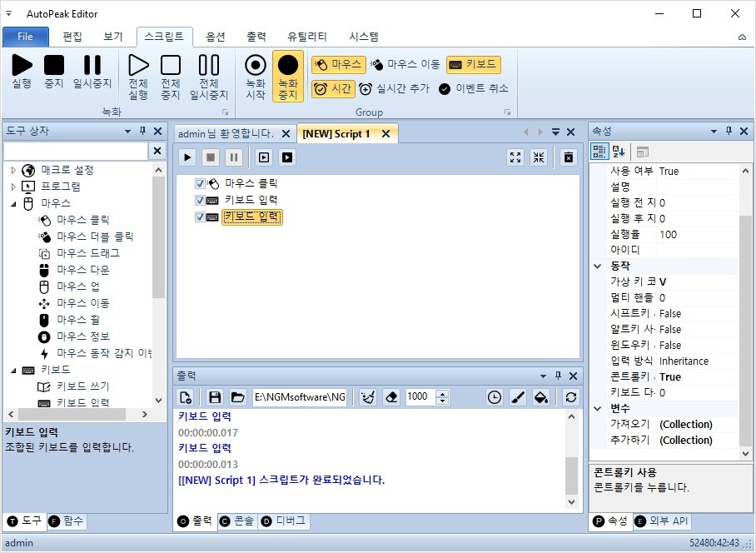Screen dimensions: 756x553
Task: Clear the toolbox search box
Action: 157,151
